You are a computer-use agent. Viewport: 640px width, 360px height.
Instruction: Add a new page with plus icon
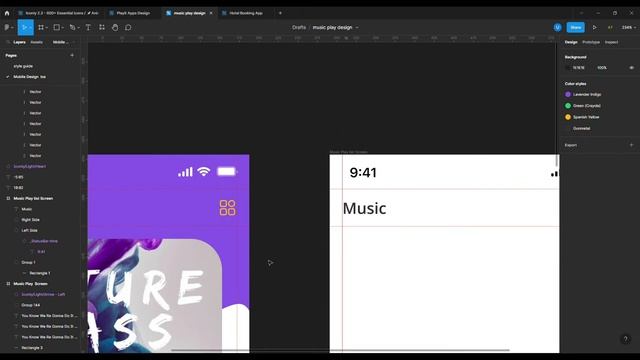point(72,55)
